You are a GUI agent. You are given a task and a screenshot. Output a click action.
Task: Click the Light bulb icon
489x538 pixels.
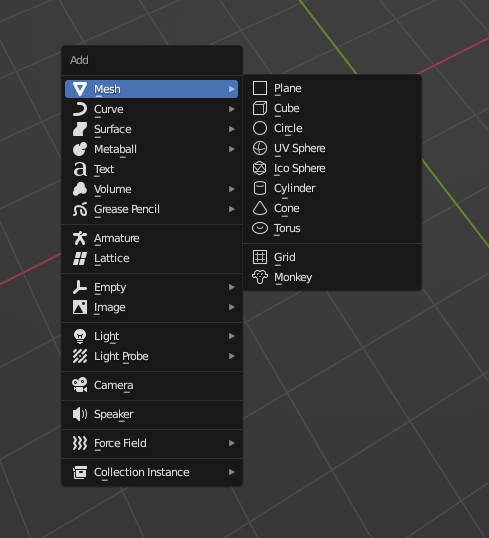(80, 336)
